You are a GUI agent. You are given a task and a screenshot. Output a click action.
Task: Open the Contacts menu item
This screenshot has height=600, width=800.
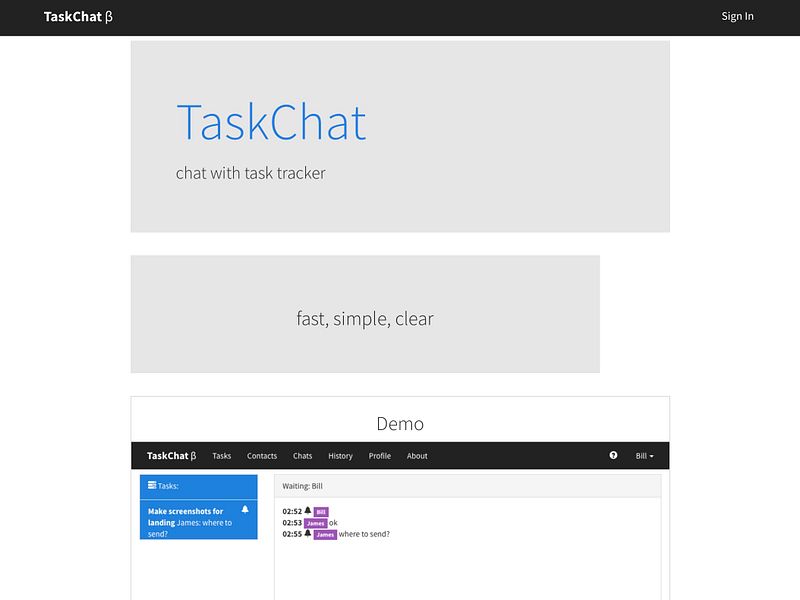pos(262,456)
